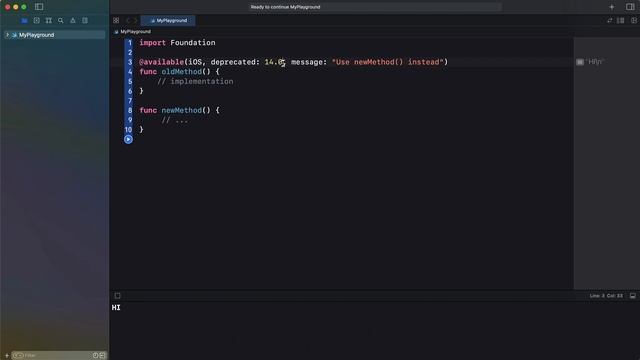Click on the @available attribute text
Screen dimensions: 640x360
coord(162,62)
